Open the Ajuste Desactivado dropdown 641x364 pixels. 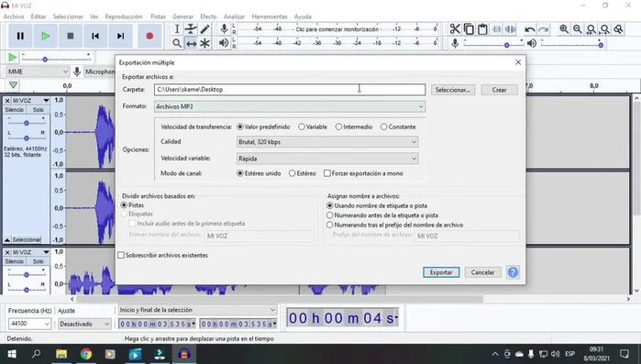click(84, 324)
